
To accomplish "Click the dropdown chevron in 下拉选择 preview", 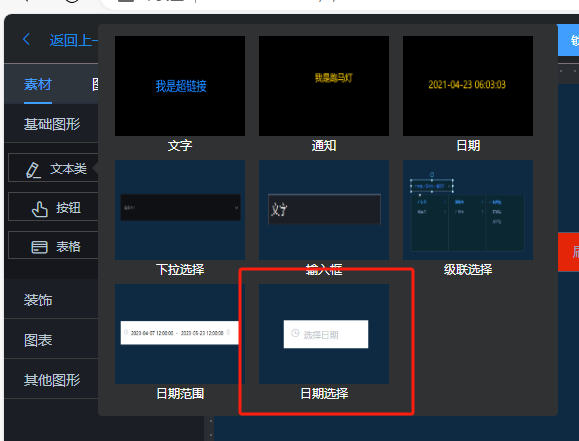I will click(x=236, y=208).
